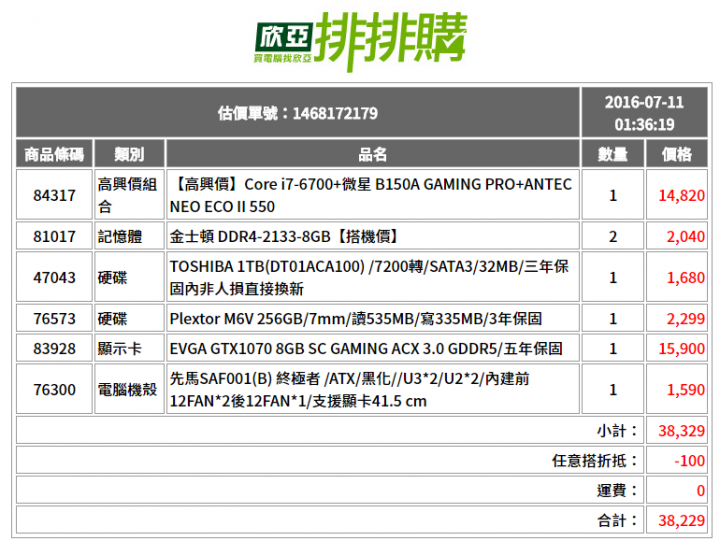This screenshot has height=541, width=720.
Task: Click discount value -100
Action: pos(689,461)
